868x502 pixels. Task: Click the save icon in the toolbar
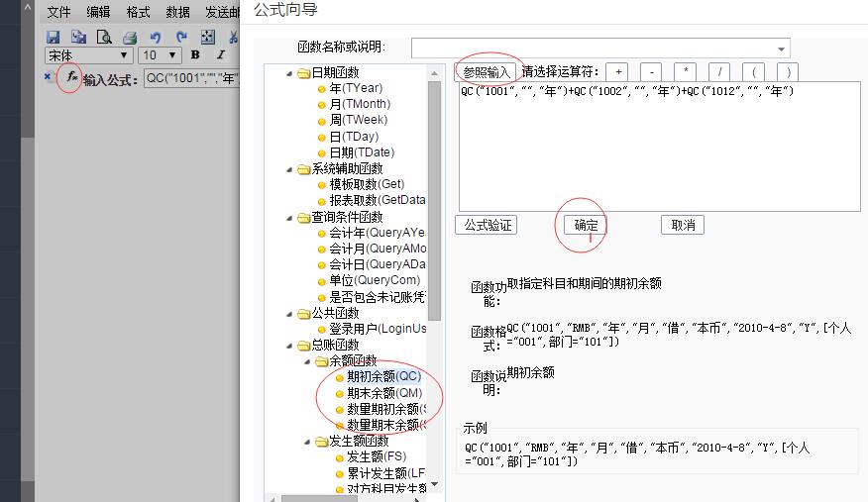(54, 37)
